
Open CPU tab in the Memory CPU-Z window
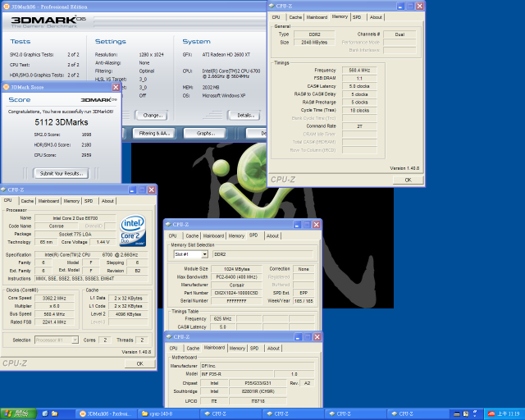pos(276,17)
